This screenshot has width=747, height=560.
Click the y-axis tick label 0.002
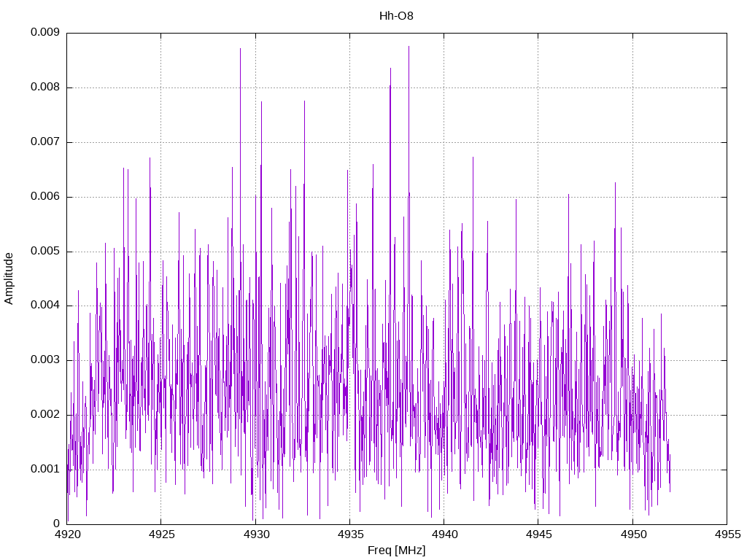45,414
